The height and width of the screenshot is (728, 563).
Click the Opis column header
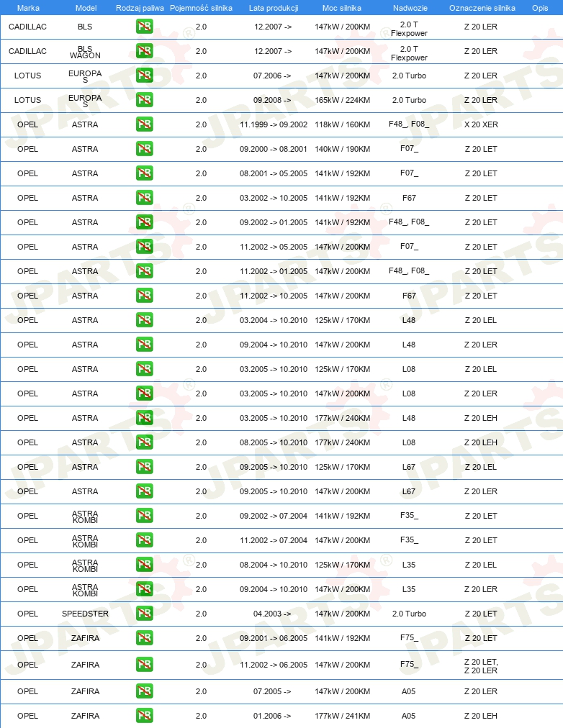point(540,8)
